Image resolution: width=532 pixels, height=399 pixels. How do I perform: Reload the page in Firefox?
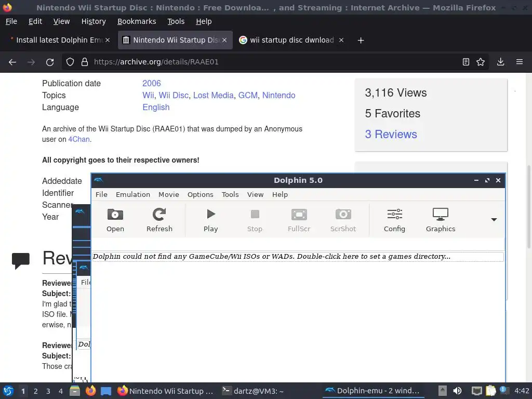[50, 62]
